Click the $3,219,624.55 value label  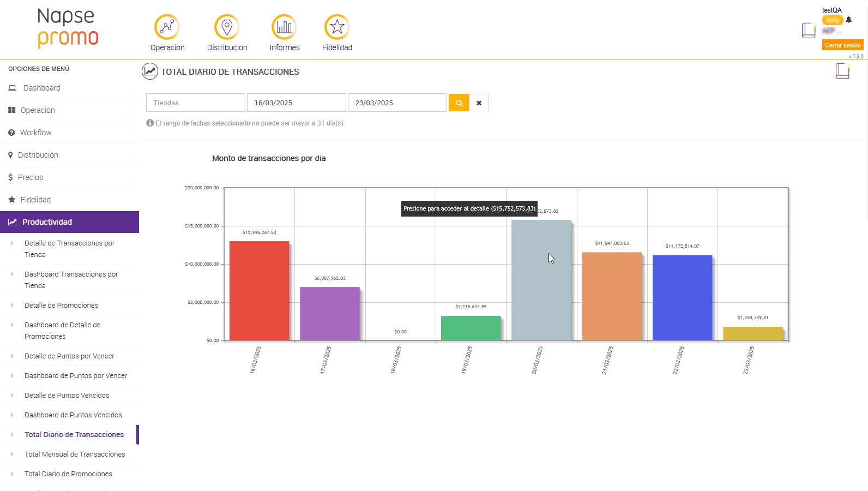[x=471, y=307]
